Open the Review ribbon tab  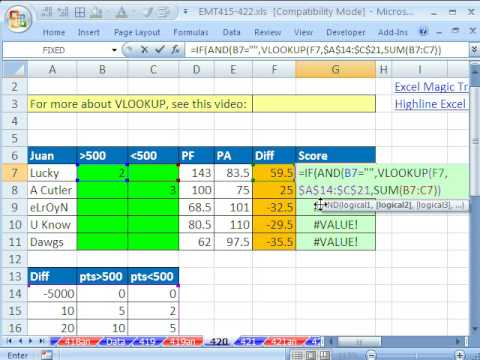tap(267, 32)
